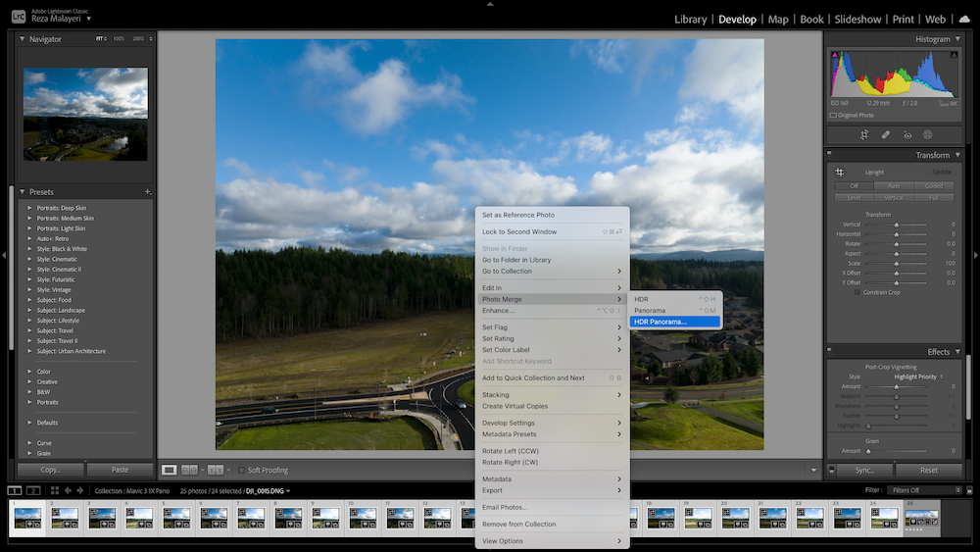
Task: Toggle the Transform panel on/off switch
Action: coord(829,153)
